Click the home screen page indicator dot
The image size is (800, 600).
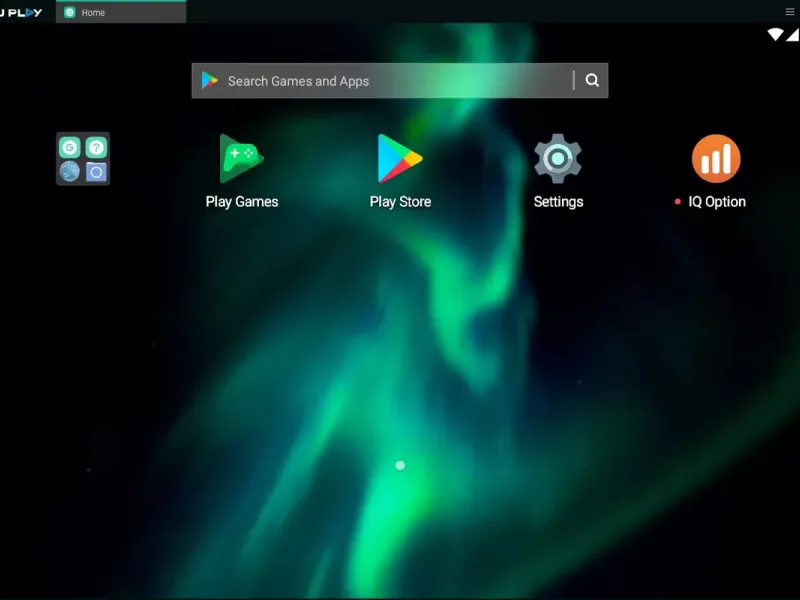pos(400,465)
